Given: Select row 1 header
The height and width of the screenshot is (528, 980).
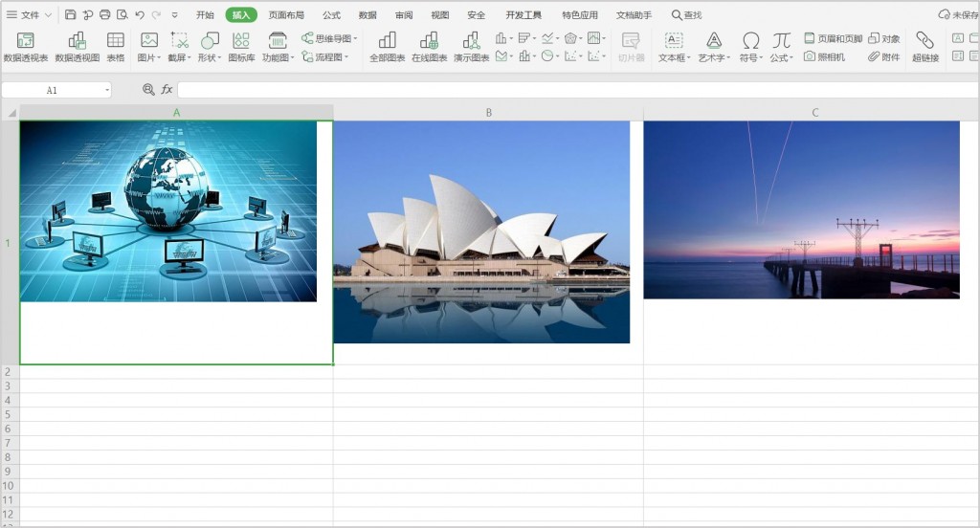Looking at the screenshot, I should point(10,242).
